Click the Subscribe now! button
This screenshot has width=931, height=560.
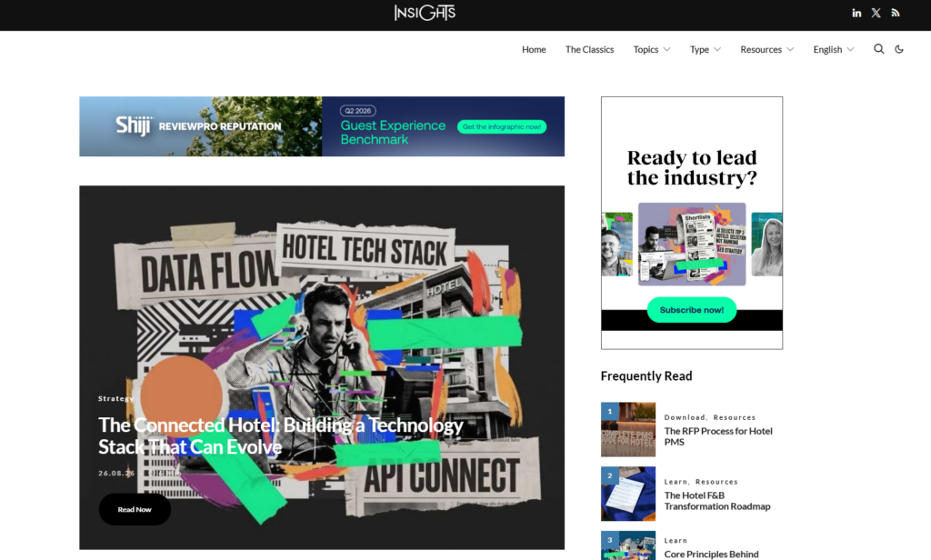click(x=692, y=310)
